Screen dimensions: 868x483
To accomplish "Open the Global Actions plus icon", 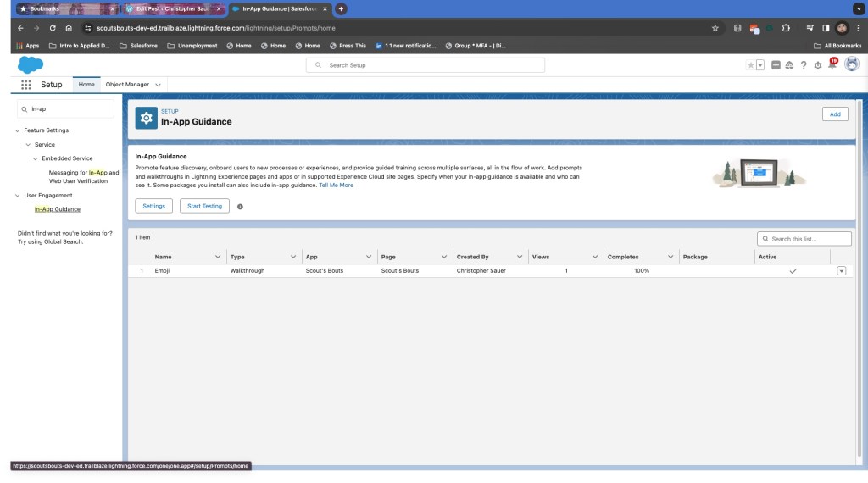I will coord(776,65).
